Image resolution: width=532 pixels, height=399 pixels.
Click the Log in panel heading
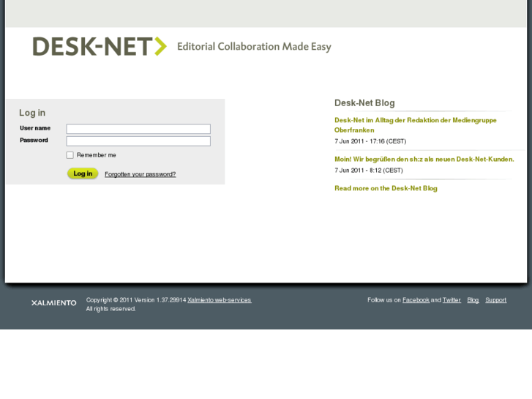click(32, 113)
